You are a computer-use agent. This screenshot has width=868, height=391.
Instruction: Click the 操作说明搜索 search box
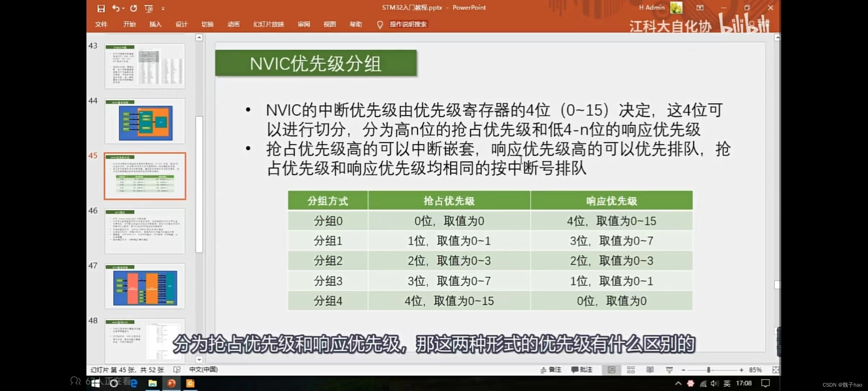(408, 24)
